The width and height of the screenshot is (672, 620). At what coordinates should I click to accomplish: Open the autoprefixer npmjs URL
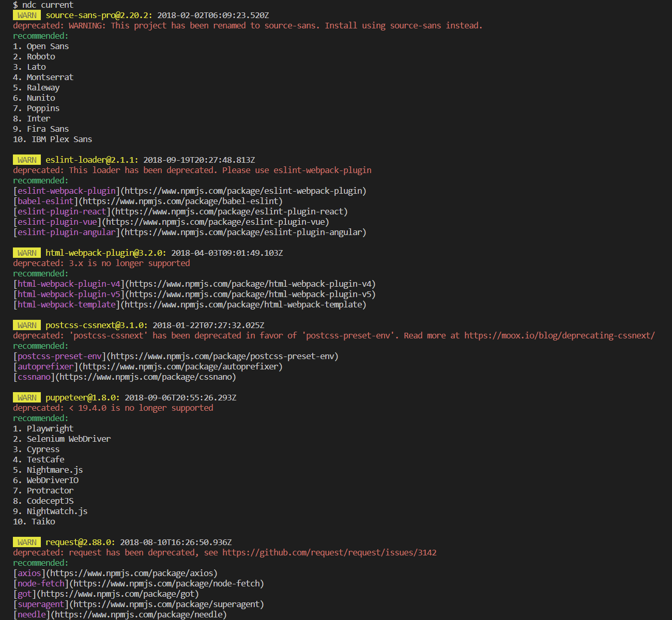pos(180,367)
